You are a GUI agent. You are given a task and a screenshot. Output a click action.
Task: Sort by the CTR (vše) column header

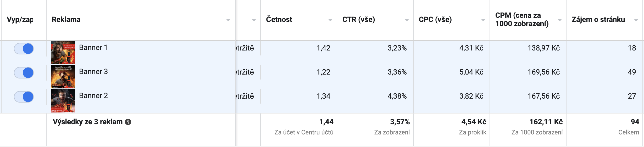click(359, 20)
